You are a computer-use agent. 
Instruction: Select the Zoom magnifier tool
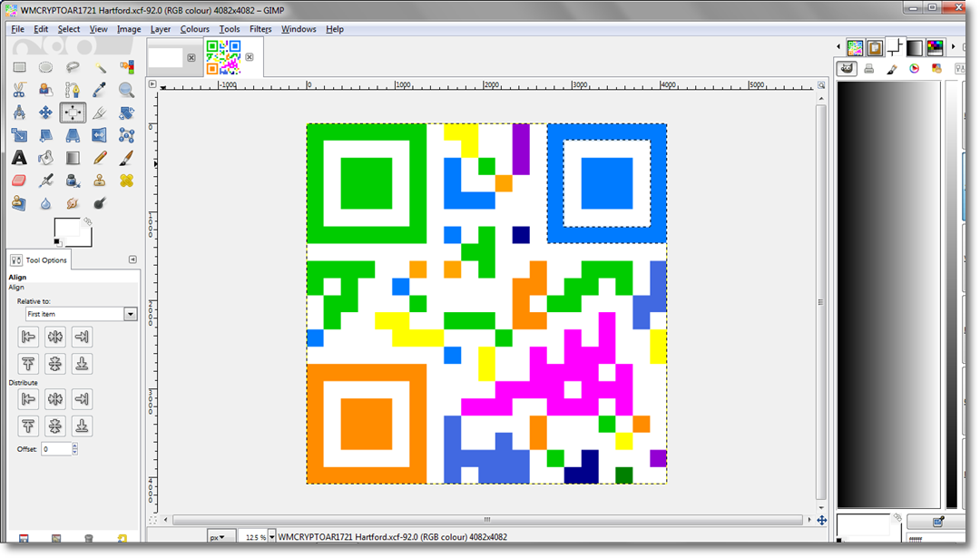tap(126, 90)
